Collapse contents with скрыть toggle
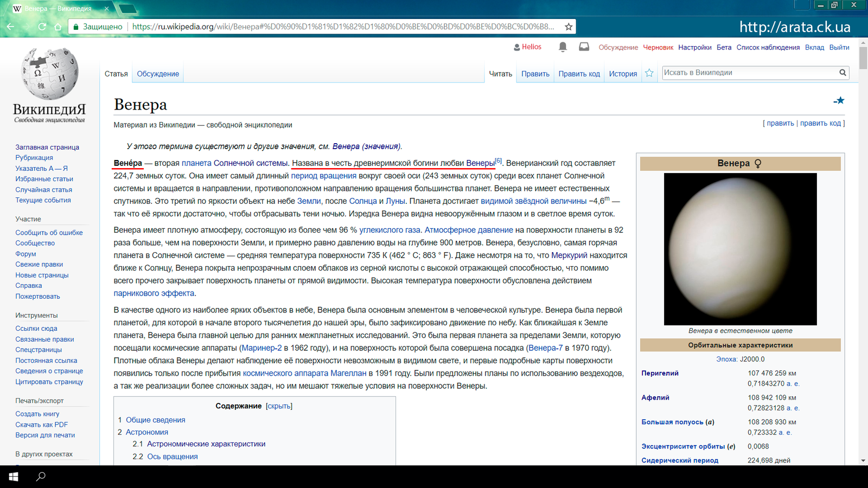This screenshot has height=488, width=868. pos(279,406)
